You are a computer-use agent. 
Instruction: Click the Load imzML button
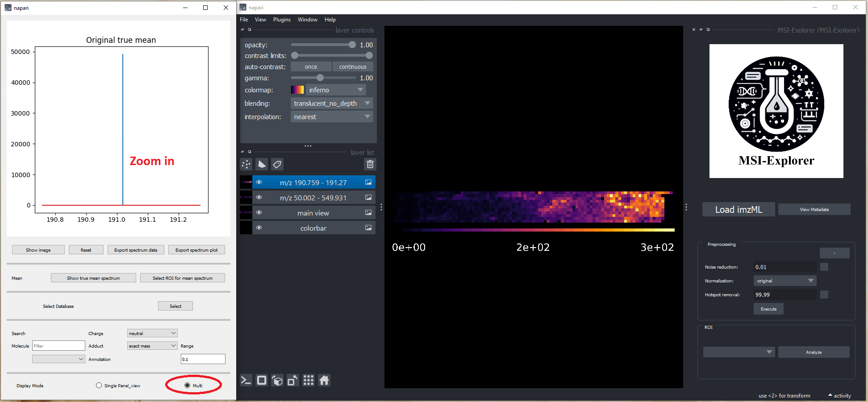[x=738, y=209]
